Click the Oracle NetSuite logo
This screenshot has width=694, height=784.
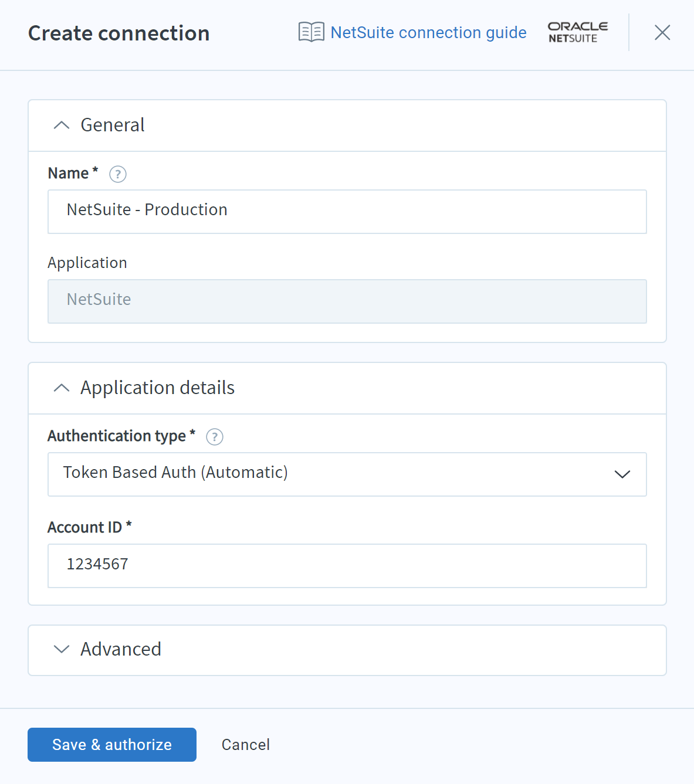tap(578, 32)
